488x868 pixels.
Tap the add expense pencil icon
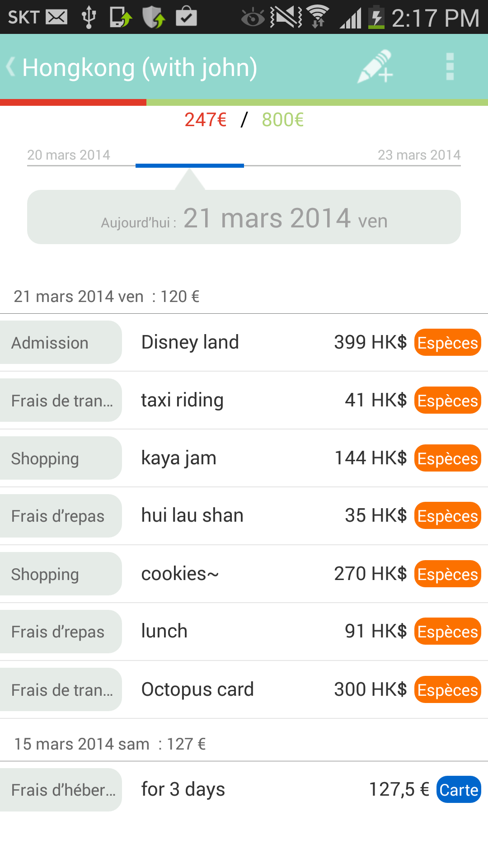coord(375,67)
